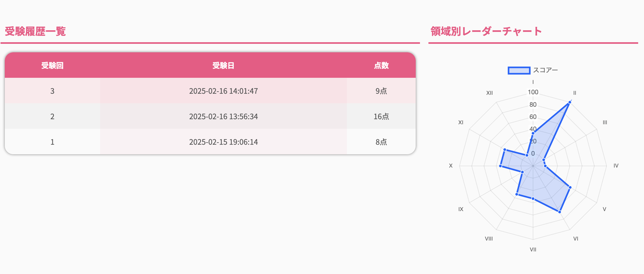The width and height of the screenshot is (644, 274).
Task: Click the radar data point on axis XI
Action: tap(505, 150)
